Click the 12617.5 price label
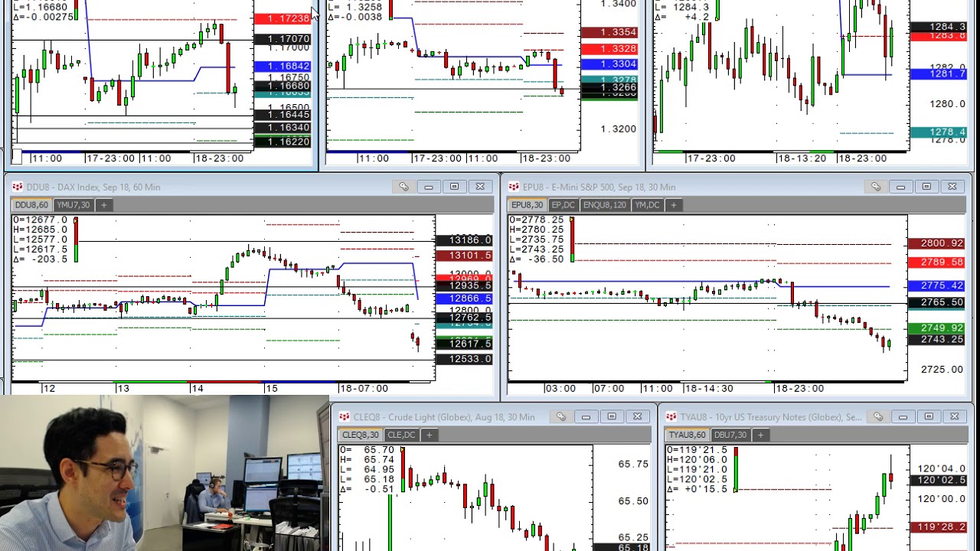Screen dimensions: 980x551 [465, 344]
